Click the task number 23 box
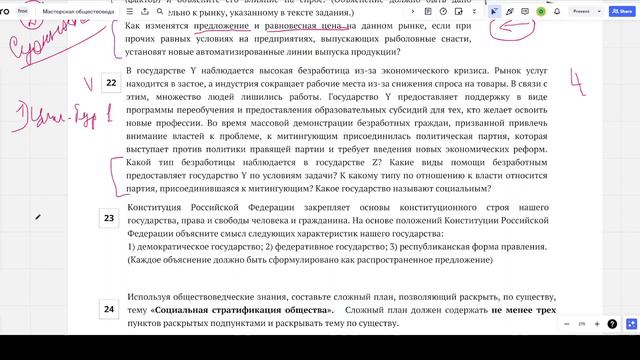640x360 pixels. pyautogui.click(x=109, y=218)
